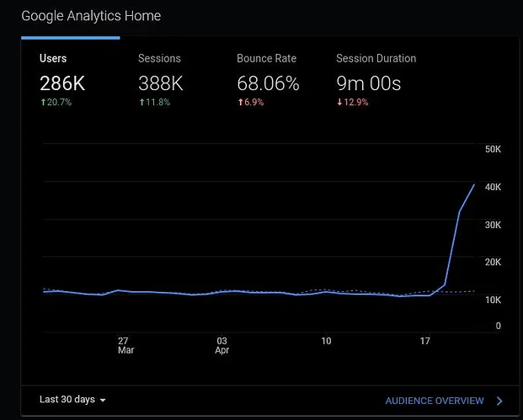Image resolution: width=523 pixels, height=420 pixels.
Task: Open the AUDIENCE OVERVIEW report link
Action: (435, 401)
